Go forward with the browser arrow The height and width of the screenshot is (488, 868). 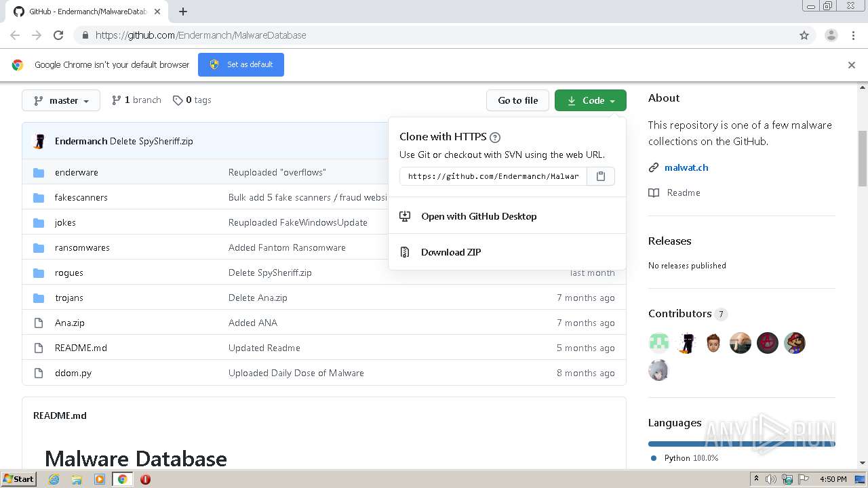click(37, 35)
